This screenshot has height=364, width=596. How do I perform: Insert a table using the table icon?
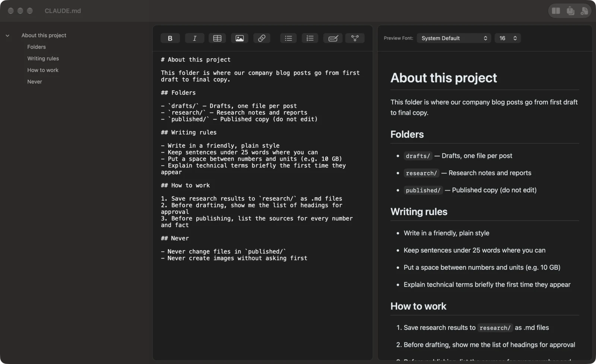point(217,38)
